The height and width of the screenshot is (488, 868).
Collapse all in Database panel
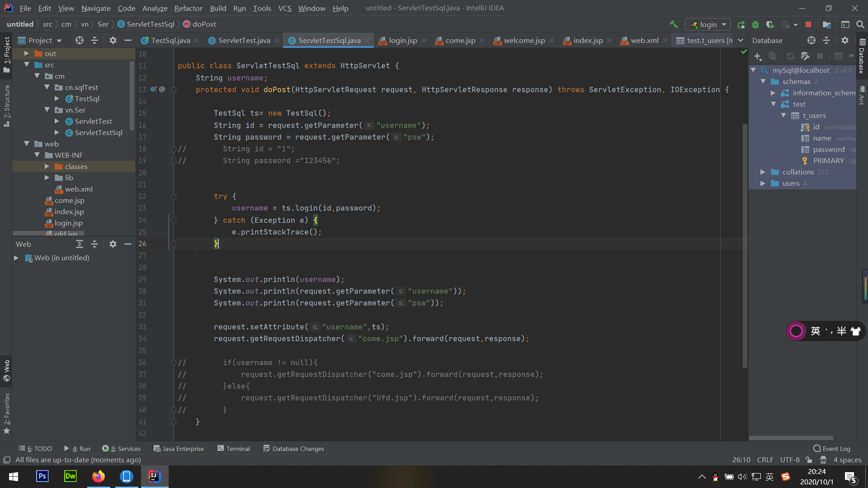tap(826, 40)
